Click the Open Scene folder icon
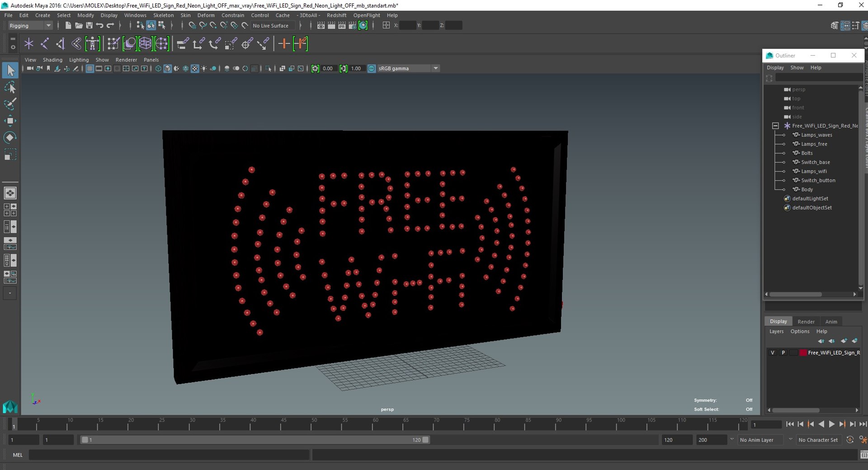This screenshot has height=470, width=868. point(78,25)
